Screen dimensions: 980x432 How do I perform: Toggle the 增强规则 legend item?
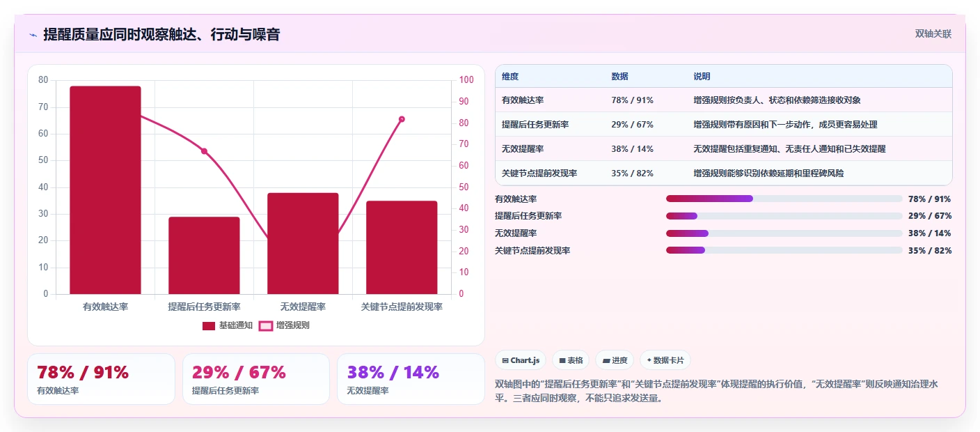(284, 325)
